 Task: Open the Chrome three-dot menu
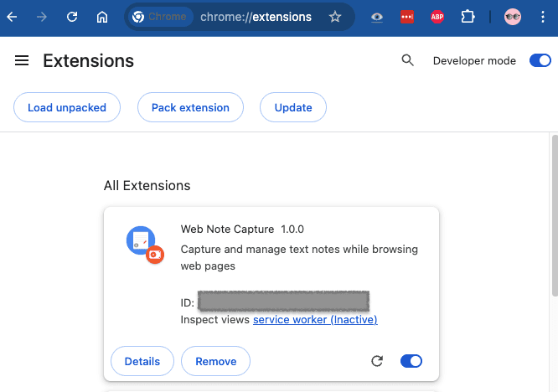(542, 17)
